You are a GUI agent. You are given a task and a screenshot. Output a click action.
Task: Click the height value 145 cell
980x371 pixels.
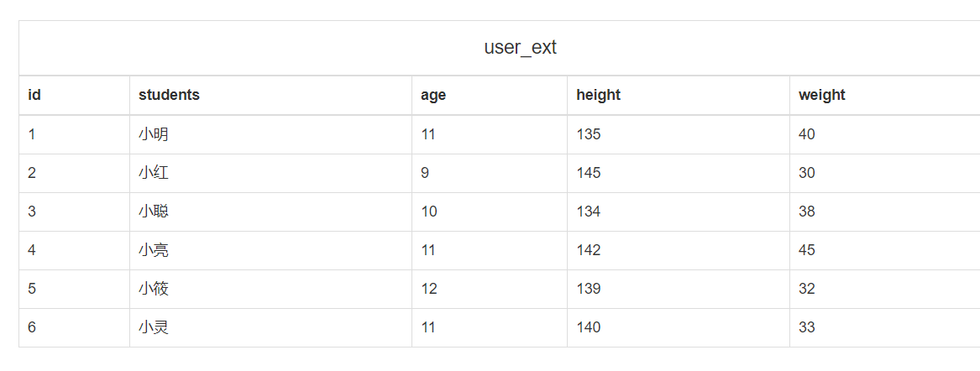589,173
